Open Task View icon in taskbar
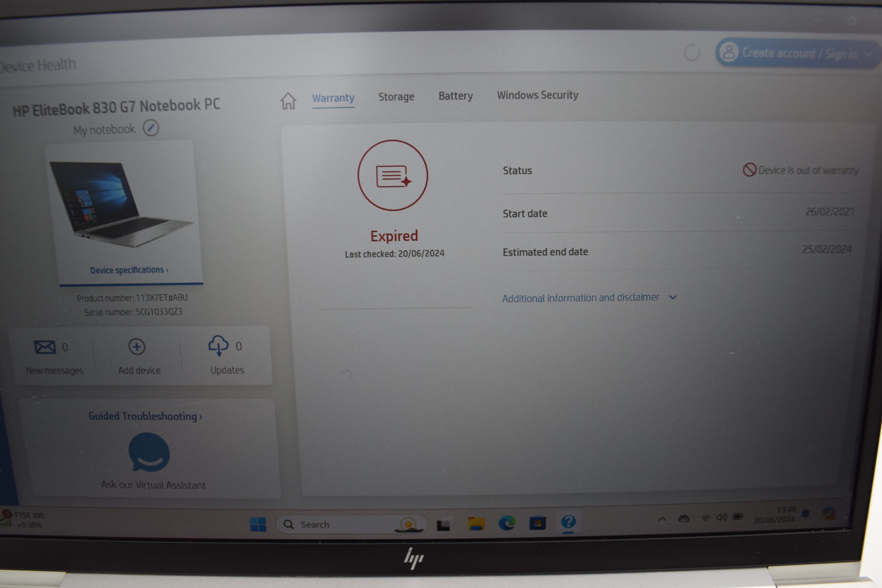The image size is (882, 588). point(443,524)
